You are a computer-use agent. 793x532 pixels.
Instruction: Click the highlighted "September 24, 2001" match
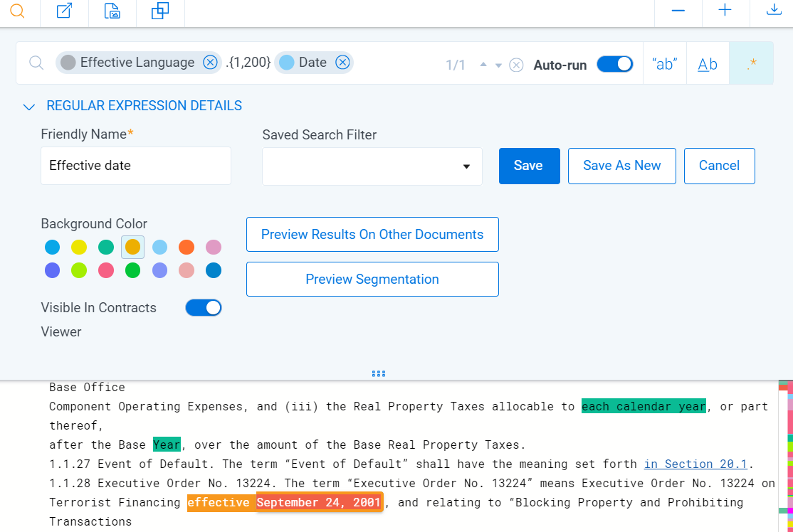(319, 502)
